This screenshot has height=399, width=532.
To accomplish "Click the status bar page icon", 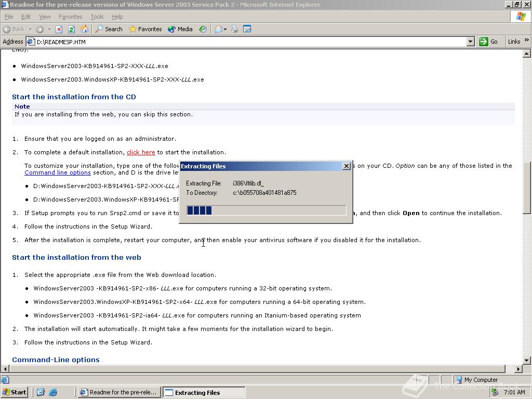I will (x=5, y=380).
